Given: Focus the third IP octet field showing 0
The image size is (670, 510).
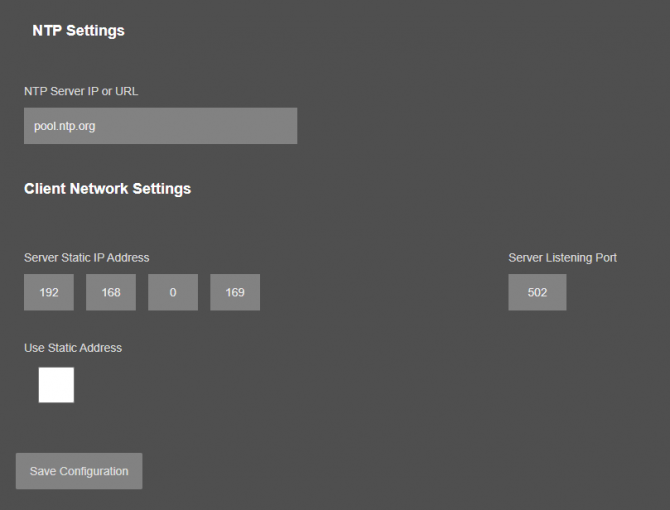Looking at the screenshot, I should (x=173, y=292).
